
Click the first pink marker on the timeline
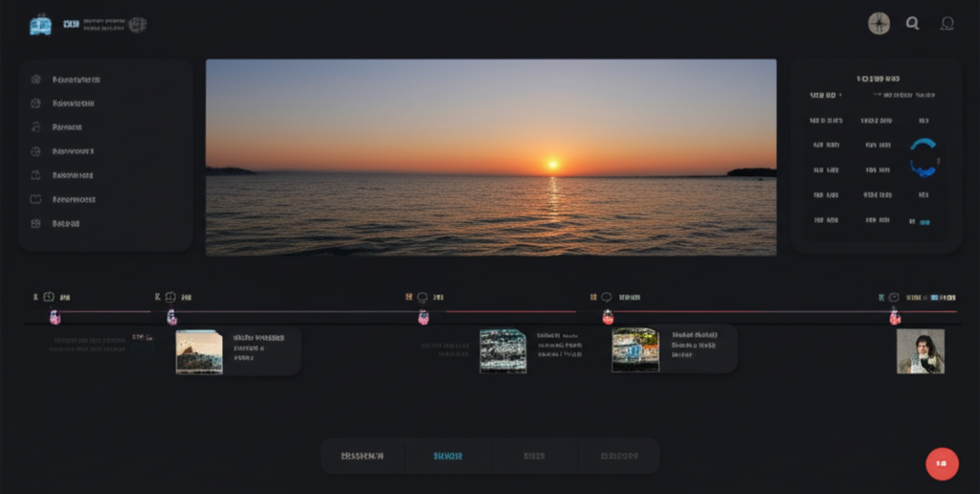(55, 317)
